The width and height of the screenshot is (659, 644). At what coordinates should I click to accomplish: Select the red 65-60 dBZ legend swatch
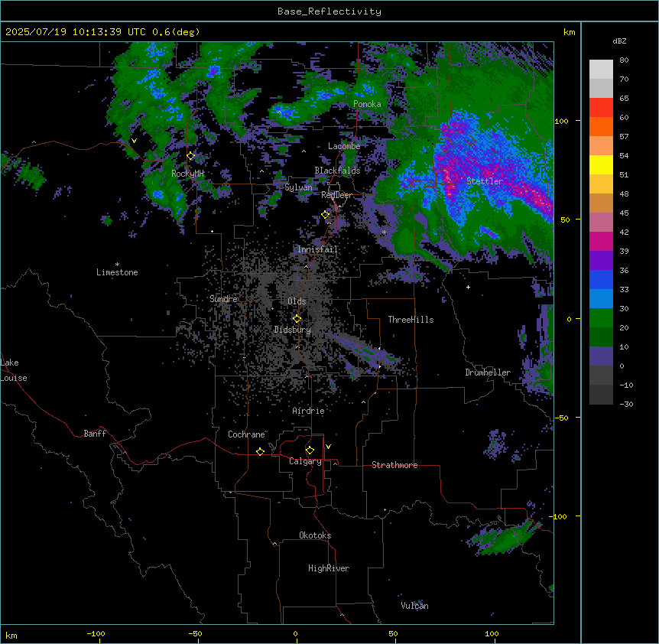tap(601, 108)
